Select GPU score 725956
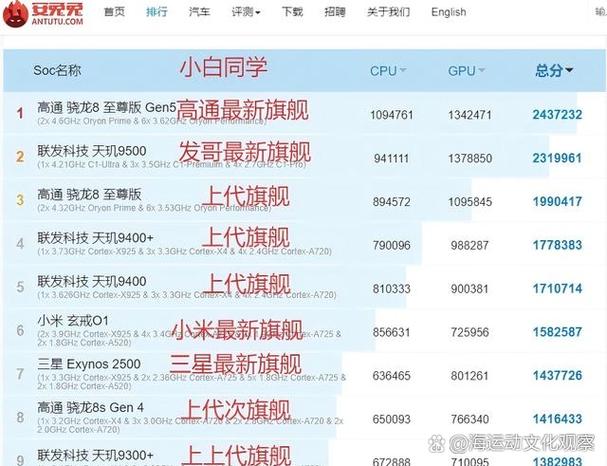 pos(470,332)
